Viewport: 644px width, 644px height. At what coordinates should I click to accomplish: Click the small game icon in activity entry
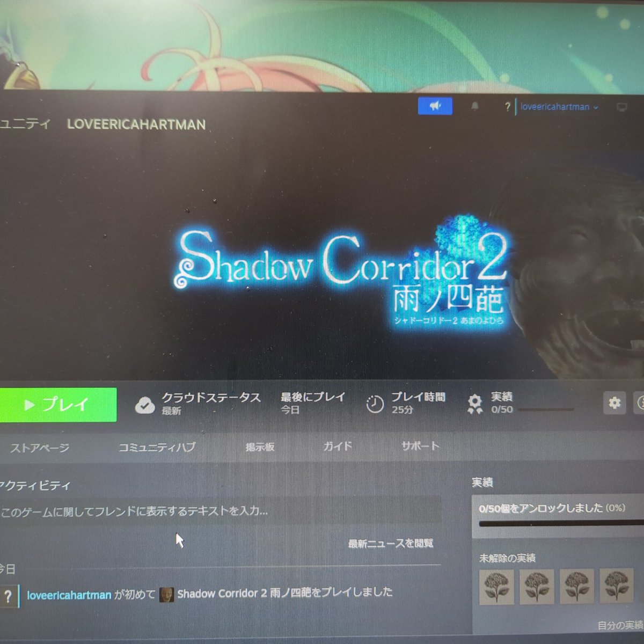pos(166,595)
